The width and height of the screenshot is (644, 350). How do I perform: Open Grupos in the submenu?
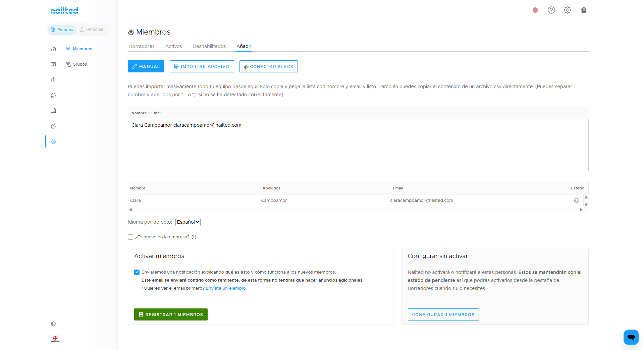point(76,64)
